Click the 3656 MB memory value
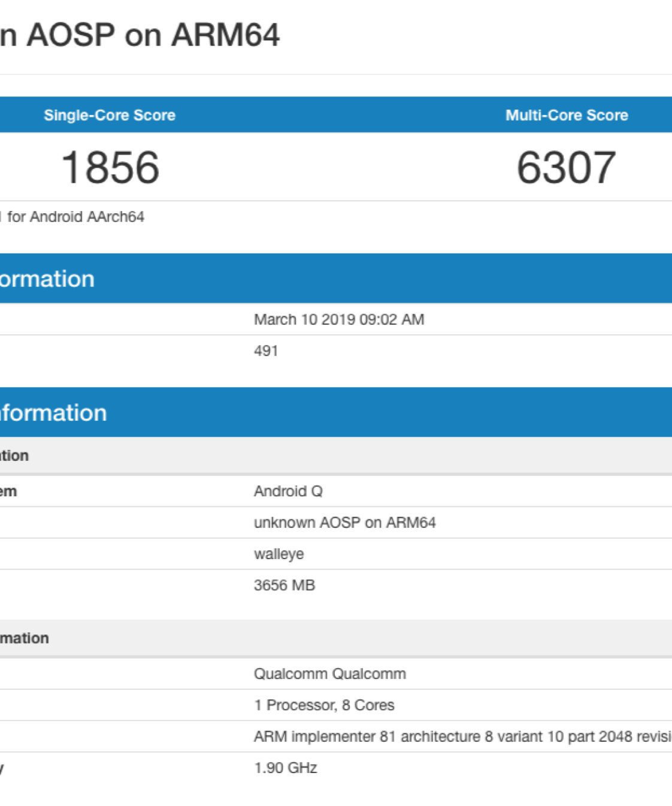 pyautogui.click(x=284, y=585)
